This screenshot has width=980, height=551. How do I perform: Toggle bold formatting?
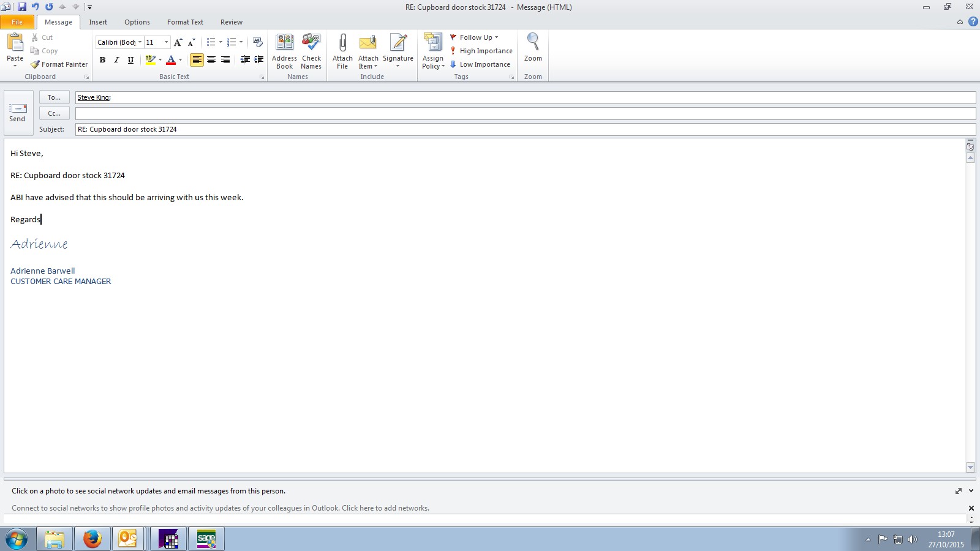coord(102,60)
